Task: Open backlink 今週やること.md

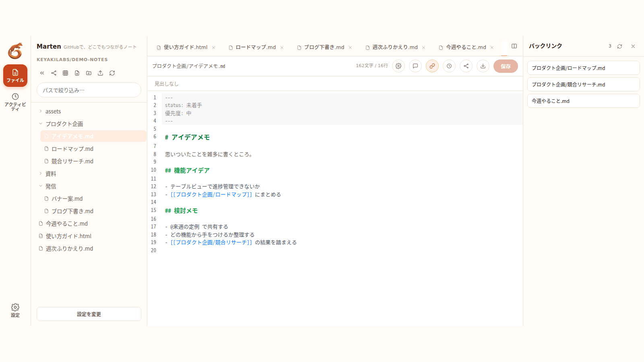Action: tap(583, 101)
